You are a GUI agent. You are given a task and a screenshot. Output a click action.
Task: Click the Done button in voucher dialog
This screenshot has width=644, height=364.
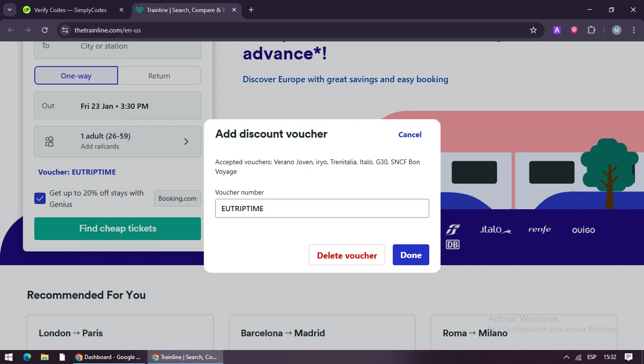[410, 255]
